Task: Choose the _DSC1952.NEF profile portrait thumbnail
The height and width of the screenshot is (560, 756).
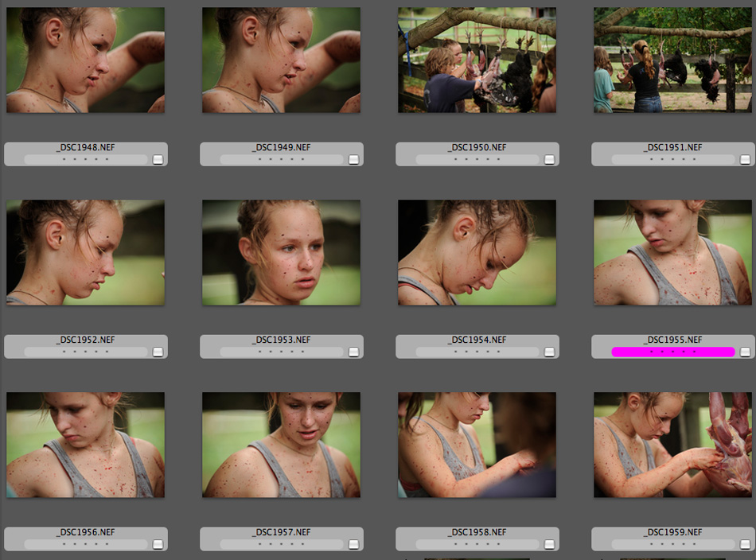Action: 85,252
